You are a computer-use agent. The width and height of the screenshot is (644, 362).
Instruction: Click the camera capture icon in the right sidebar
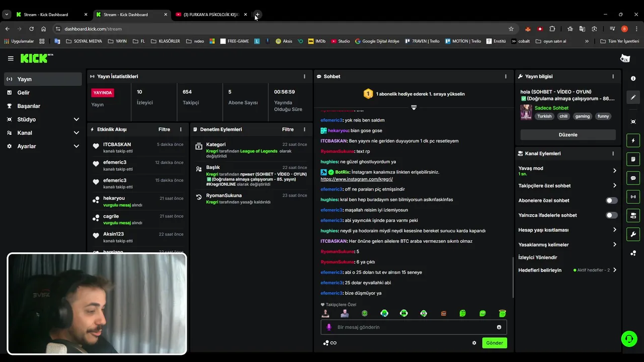(x=633, y=122)
